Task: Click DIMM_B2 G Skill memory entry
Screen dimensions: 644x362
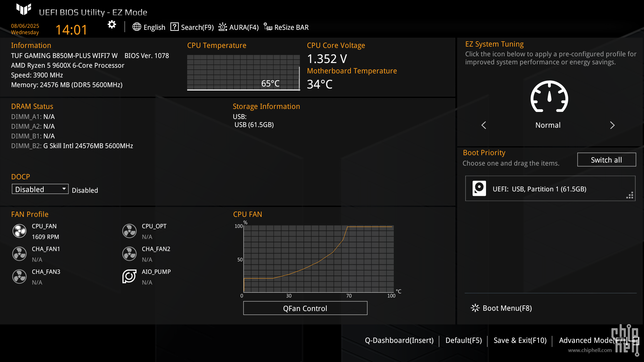Action: click(x=72, y=146)
